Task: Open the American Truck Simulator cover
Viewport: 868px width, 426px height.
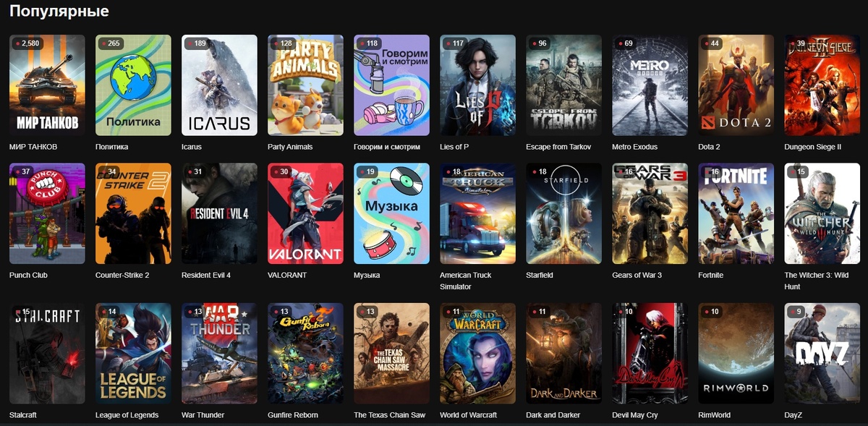Action: [x=477, y=213]
